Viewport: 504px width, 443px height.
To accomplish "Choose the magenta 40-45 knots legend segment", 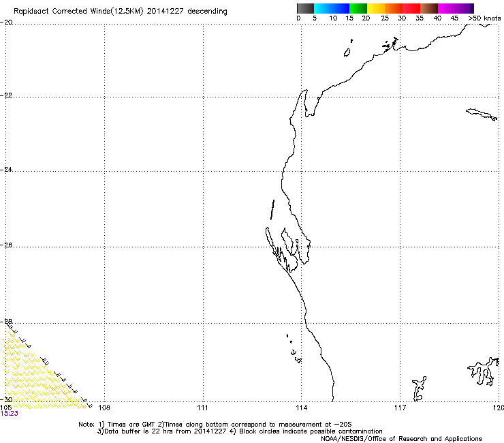I will tap(447, 8).
